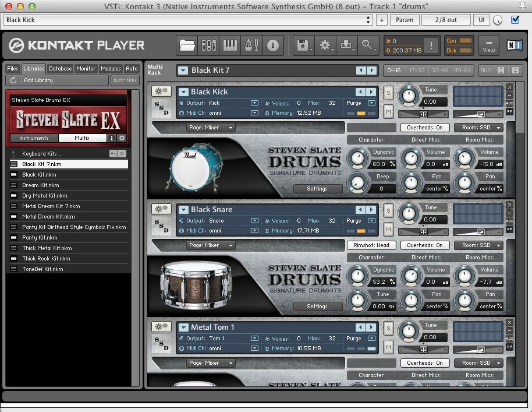Adjust the Black Kick Tune knob

(409, 96)
